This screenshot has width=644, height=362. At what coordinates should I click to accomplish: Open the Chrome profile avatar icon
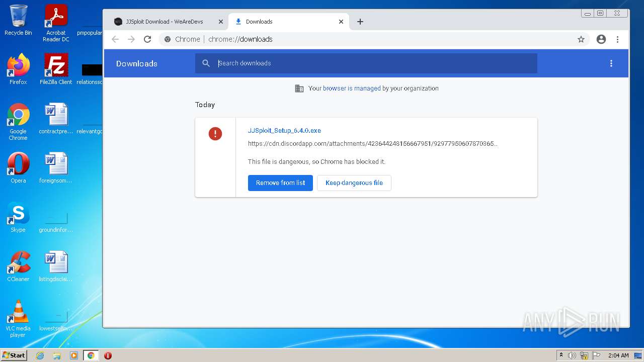pyautogui.click(x=601, y=39)
